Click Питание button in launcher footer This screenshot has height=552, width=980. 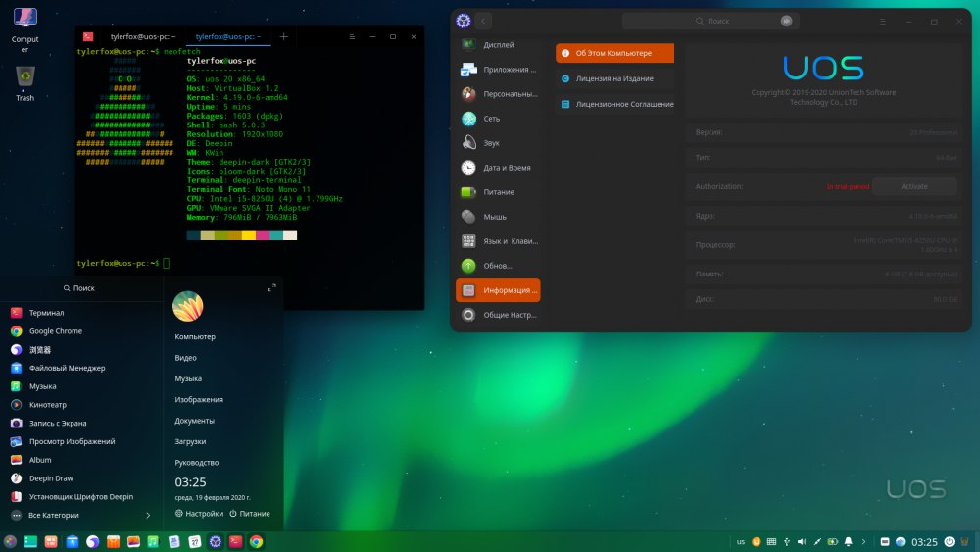point(249,513)
